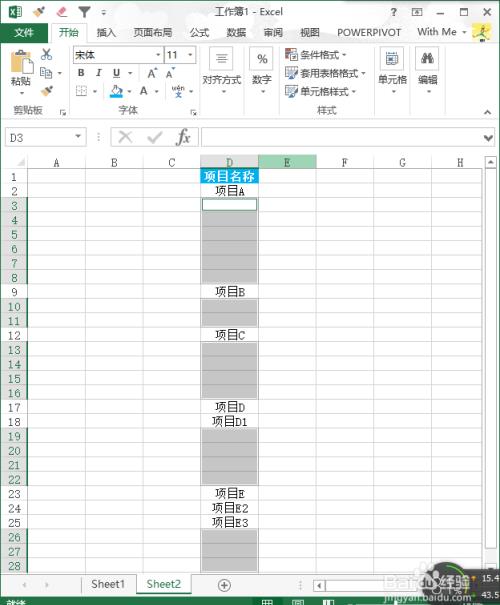This screenshot has width=500, height=605.
Task: Toggle Underline formatting
Action: (117, 73)
